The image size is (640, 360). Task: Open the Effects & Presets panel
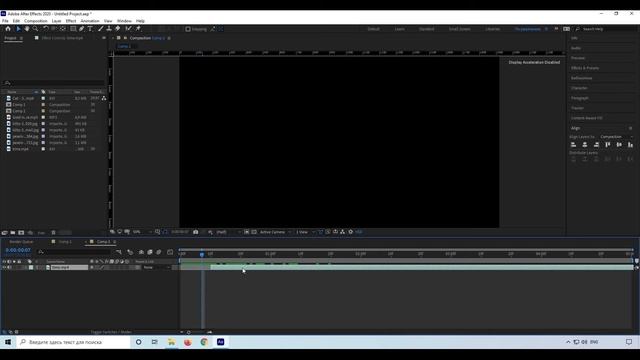(585, 68)
